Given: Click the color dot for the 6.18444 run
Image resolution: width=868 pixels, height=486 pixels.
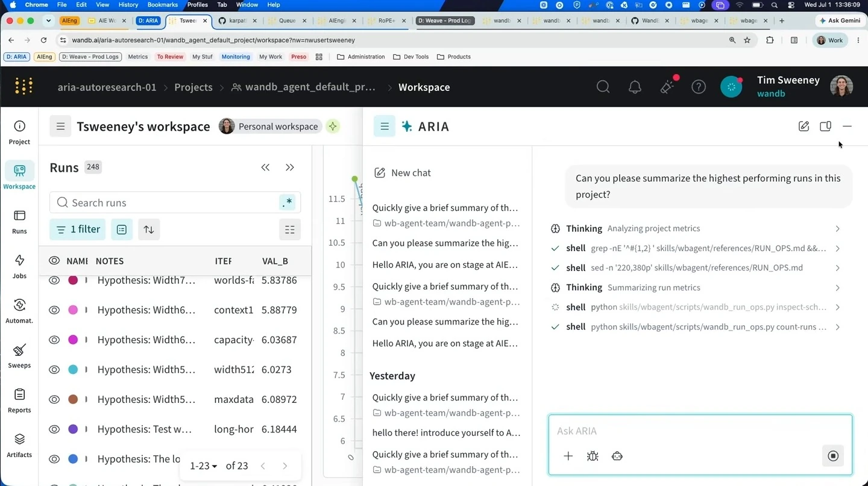Looking at the screenshot, I should point(73,429).
